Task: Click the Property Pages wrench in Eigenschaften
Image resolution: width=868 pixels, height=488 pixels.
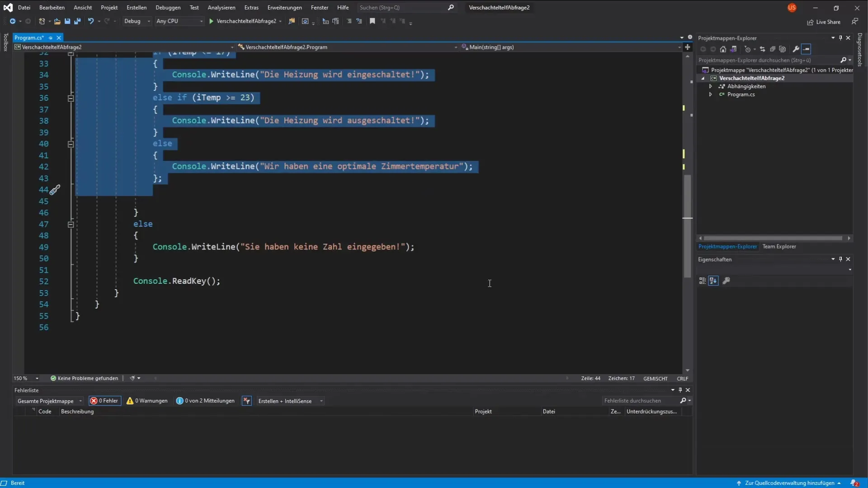Action: [726, 281]
